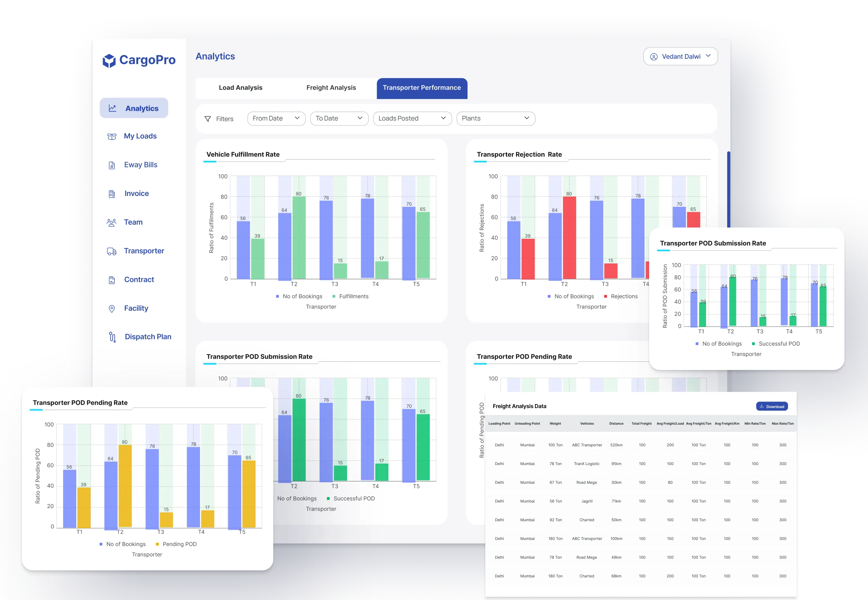Viewport: 868px width, 600px height.
Task: Open the To Date dropdown
Action: (339, 118)
